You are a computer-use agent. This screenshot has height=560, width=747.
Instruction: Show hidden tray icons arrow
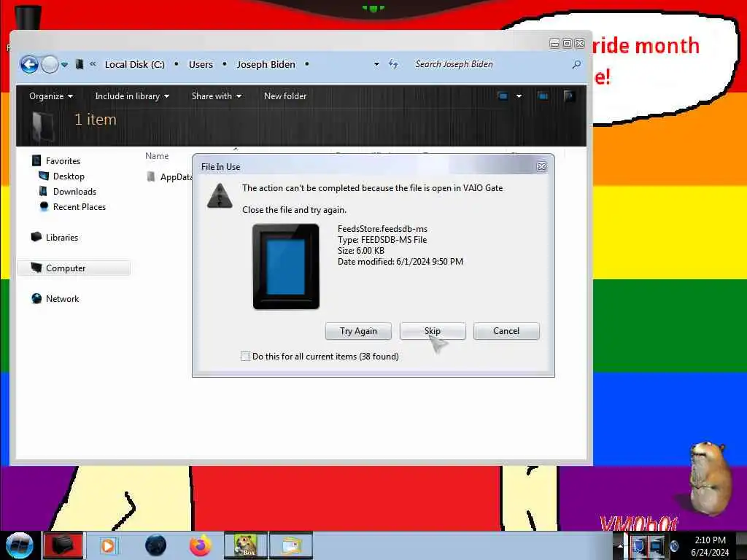click(x=620, y=545)
